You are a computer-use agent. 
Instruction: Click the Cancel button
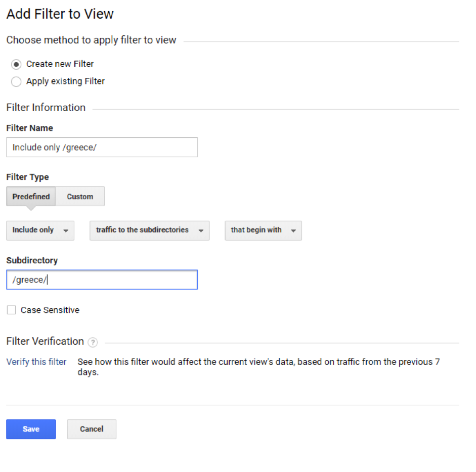tap(92, 429)
